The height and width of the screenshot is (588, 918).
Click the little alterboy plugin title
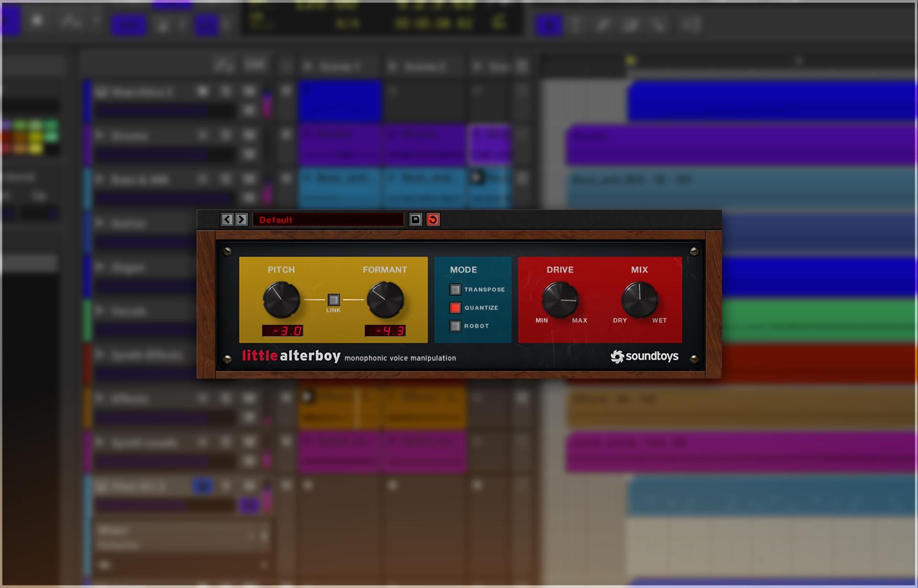291,356
